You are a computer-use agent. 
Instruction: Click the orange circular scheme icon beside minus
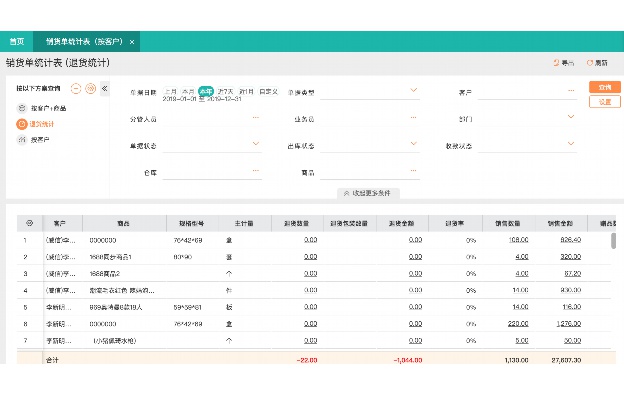[x=91, y=88]
